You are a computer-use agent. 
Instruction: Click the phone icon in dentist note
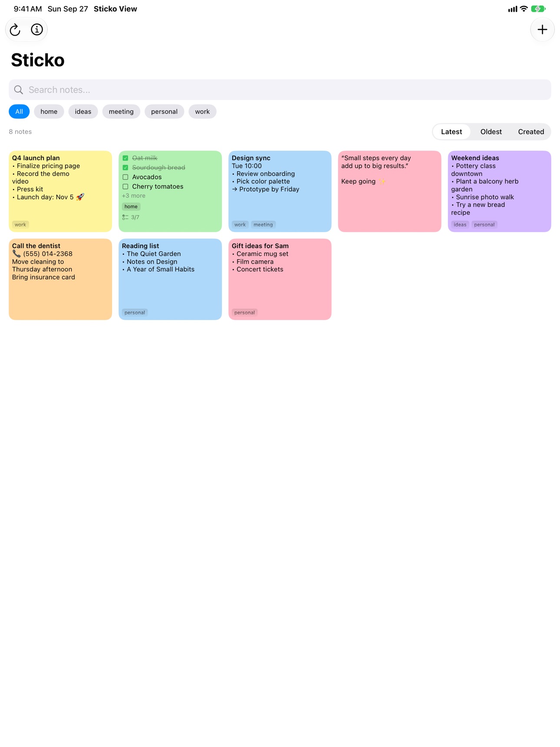tap(16, 254)
